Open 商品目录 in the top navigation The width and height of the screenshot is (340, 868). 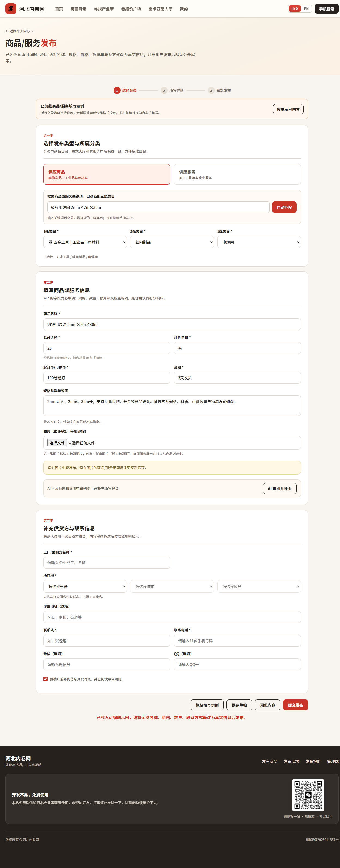click(78, 9)
